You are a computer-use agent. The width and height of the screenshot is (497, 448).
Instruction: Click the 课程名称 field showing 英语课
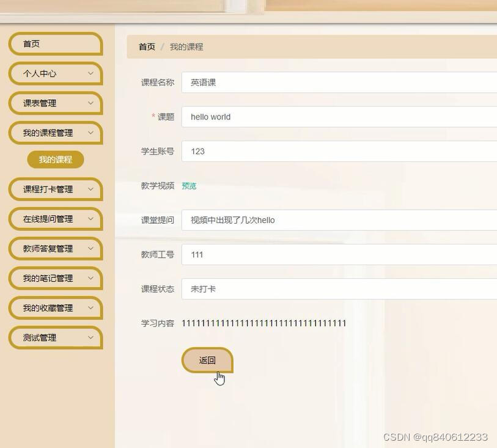click(x=339, y=83)
